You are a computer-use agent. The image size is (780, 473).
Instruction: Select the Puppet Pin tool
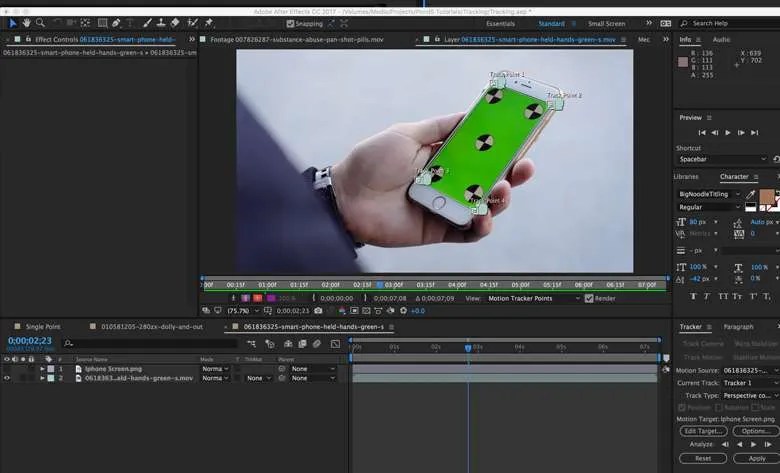pyautogui.click(x=208, y=22)
